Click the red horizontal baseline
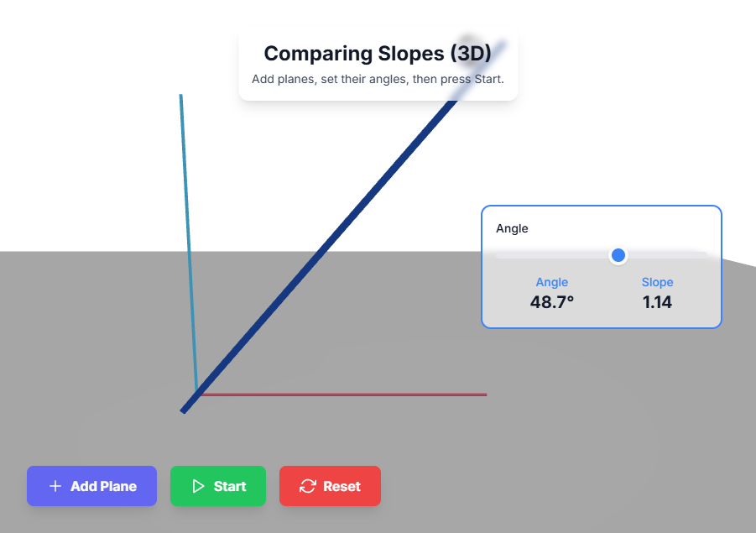The height and width of the screenshot is (533, 756). pos(378,393)
